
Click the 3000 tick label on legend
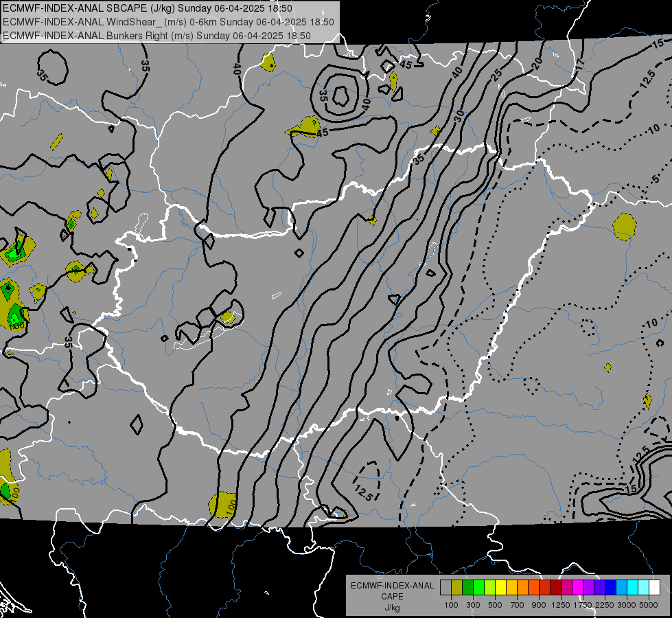[x=626, y=605]
